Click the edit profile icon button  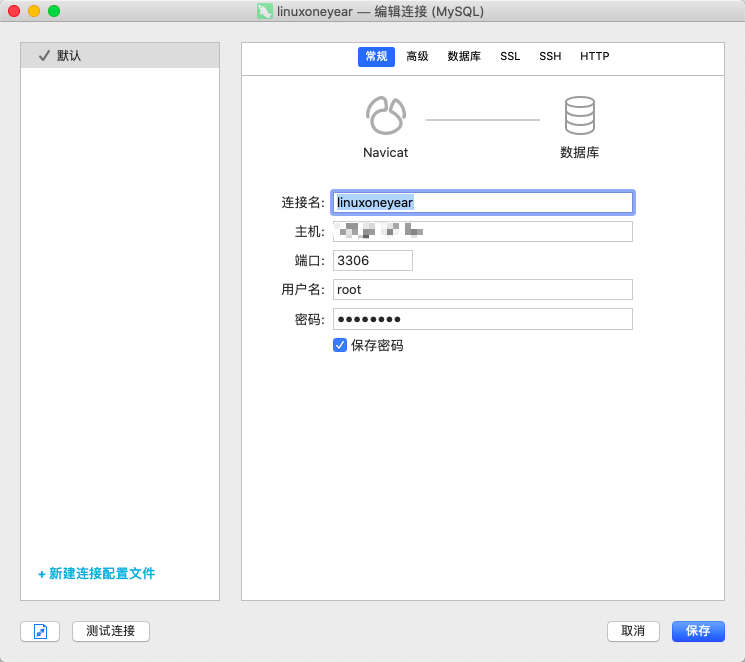pyautogui.click(x=40, y=631)
